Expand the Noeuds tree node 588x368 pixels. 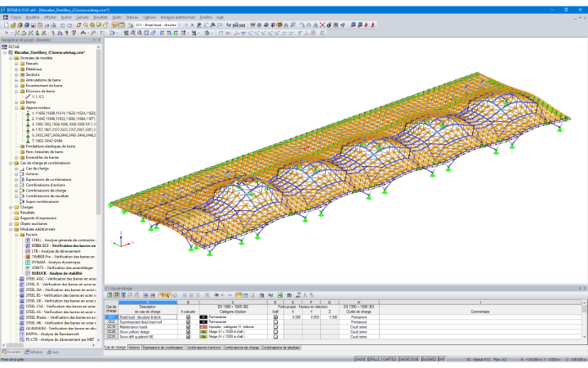(16, 64)
